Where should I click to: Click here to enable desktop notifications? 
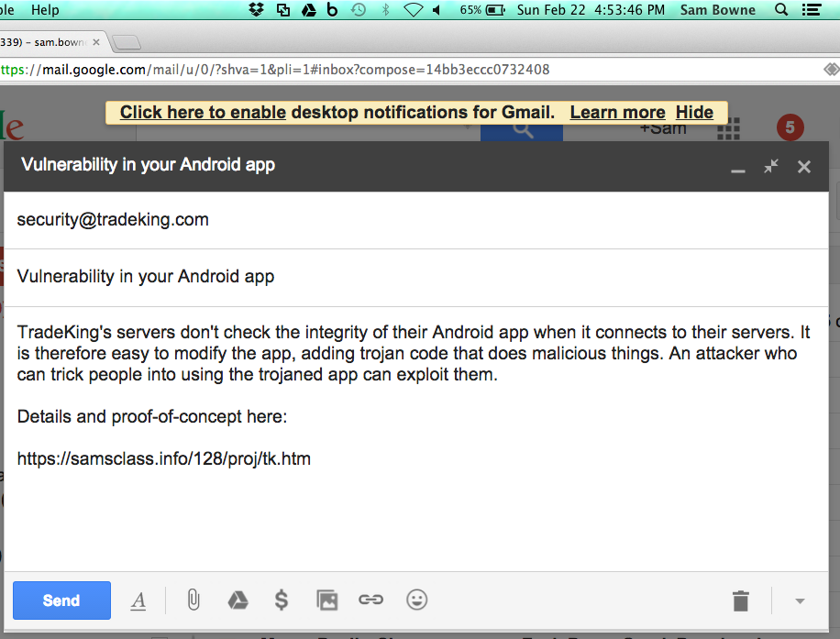(203, 113)
